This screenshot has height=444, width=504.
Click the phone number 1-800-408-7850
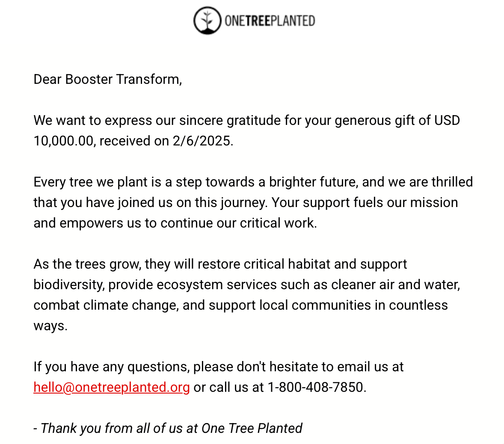click(x=317, y=387)
